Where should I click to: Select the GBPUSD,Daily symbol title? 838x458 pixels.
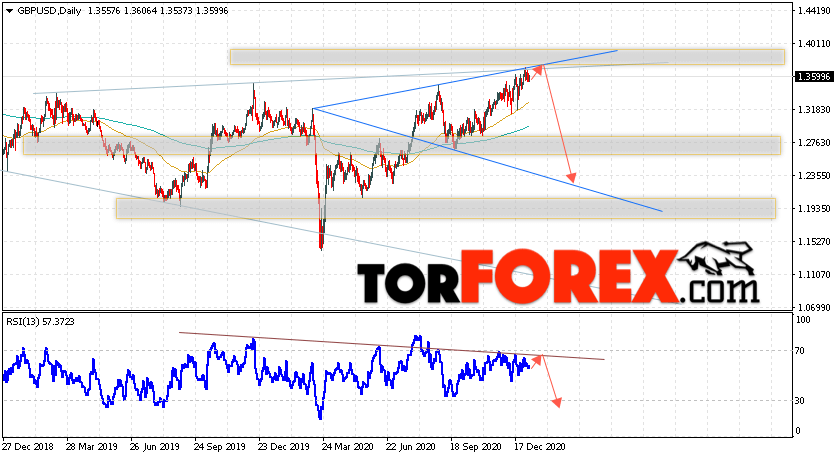tap(49, 11)
